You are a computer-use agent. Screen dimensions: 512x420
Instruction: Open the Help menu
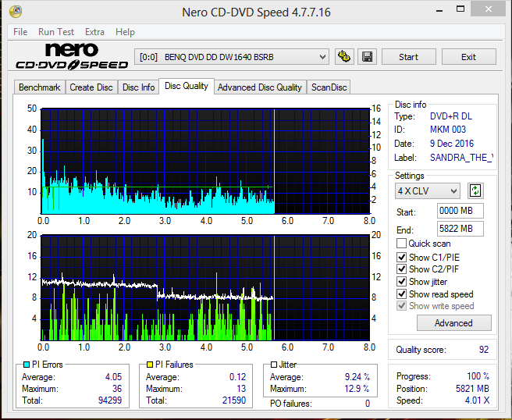[x=125, y=32]
